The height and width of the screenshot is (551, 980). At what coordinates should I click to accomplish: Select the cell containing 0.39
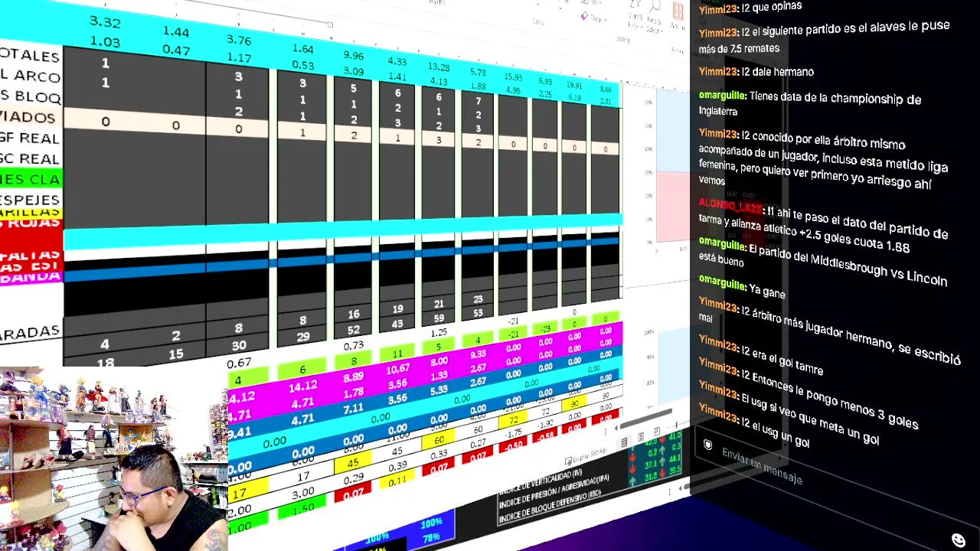pyautogui.click(x=397, y=467)
